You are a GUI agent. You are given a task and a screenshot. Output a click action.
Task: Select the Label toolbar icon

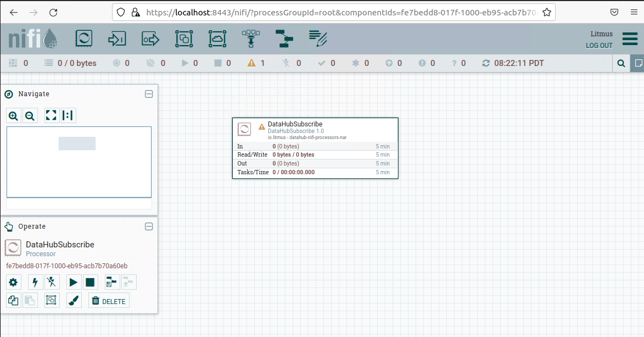coord(318,38)
